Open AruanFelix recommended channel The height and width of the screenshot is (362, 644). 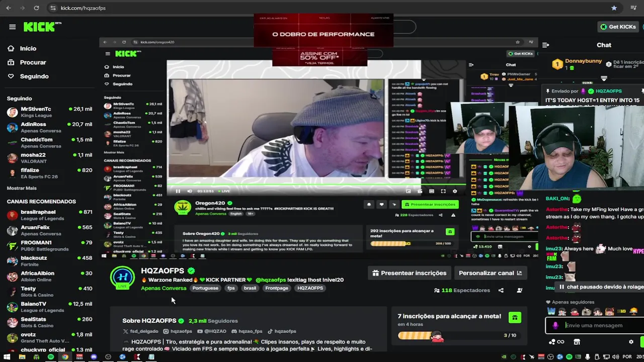tap(49, 230)
